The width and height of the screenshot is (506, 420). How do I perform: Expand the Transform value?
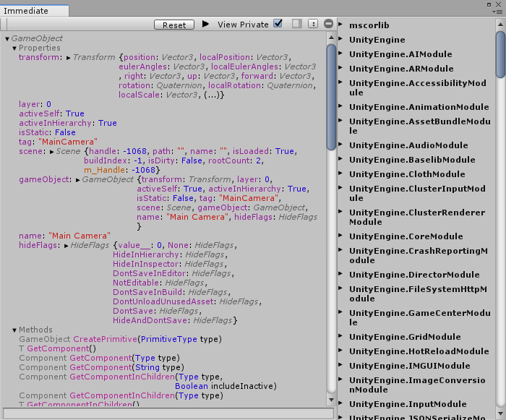click(x=69, y=58)
